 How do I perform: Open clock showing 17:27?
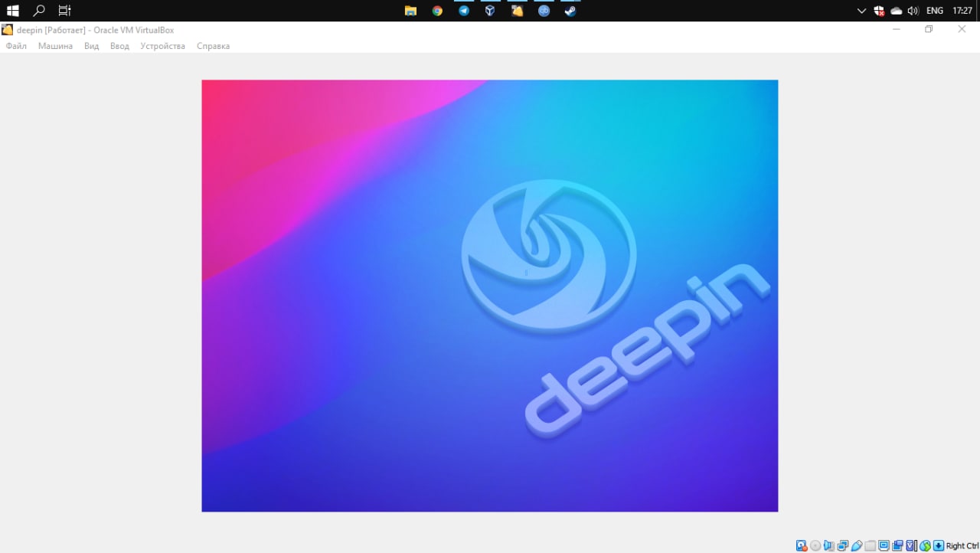[x=962, y=11]
